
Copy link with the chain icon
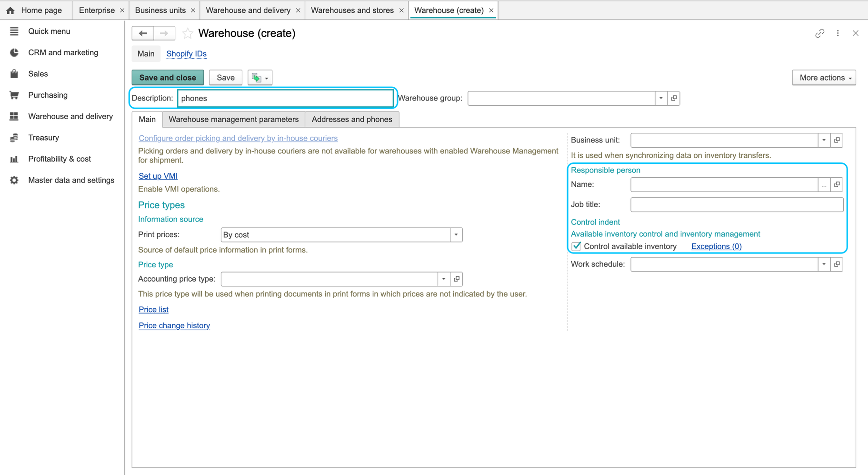point(819,33)
